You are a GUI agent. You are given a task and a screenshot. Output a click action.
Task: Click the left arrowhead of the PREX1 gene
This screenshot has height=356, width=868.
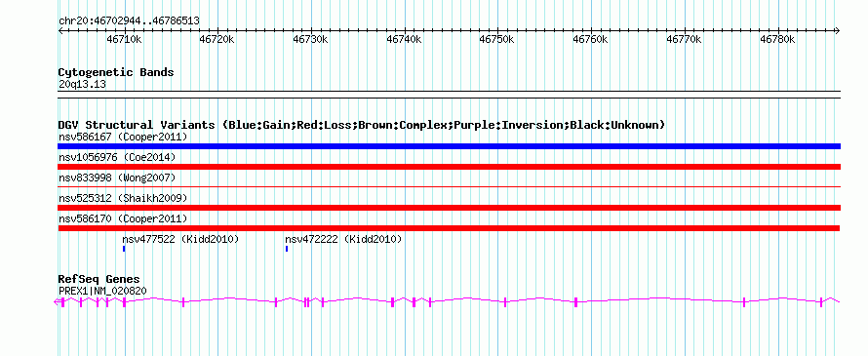(56, 301)
